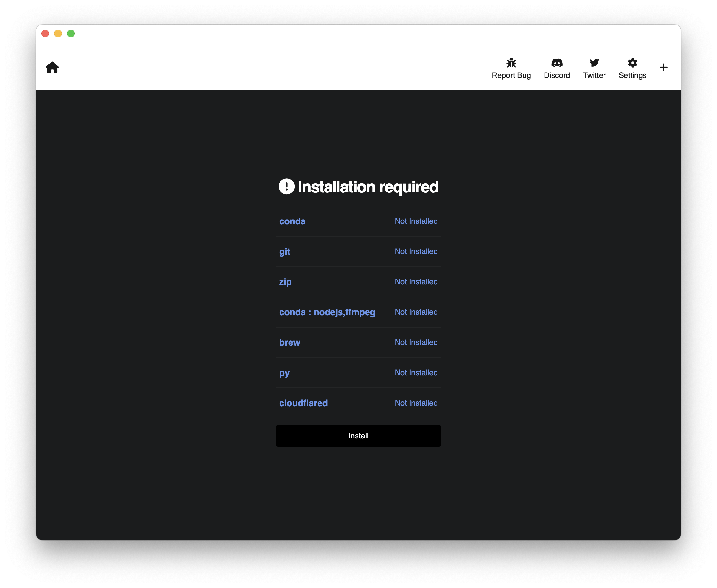The width and height of the screenshot is (717, 588).
Task: Open the Twitter bird icon
Action: (x=594, y=63)
